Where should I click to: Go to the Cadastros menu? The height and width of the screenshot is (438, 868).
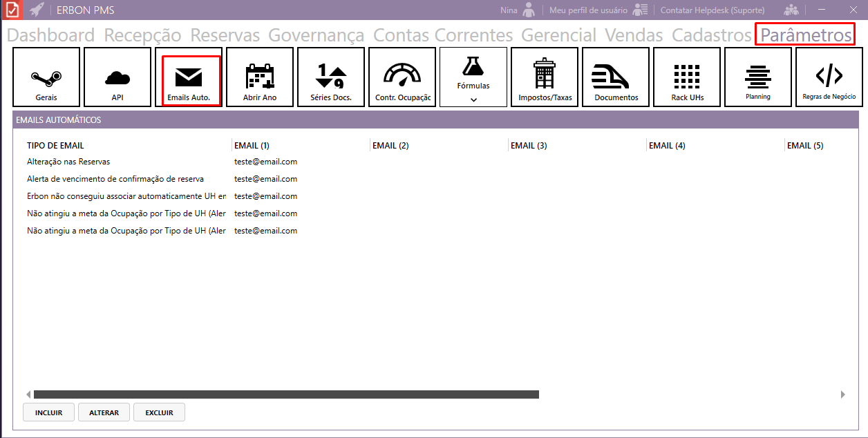[711, 35]
